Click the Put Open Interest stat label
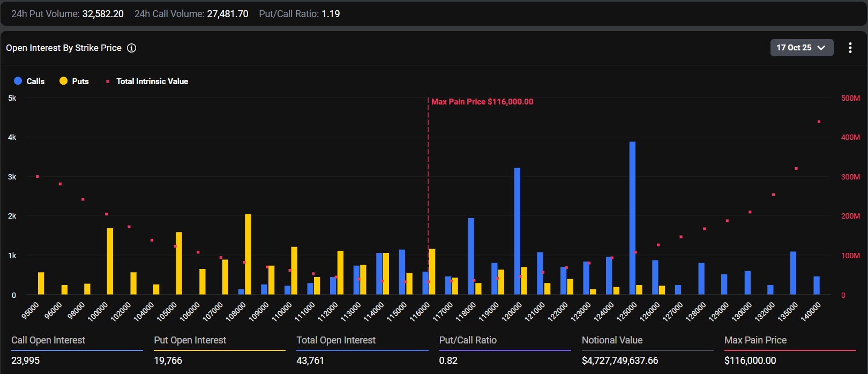This screenshot has height=374, width=868. (190, 340)
